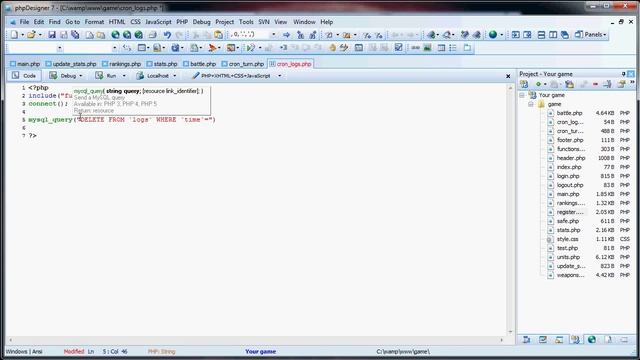The width and height of the screenshot is (640, 360).
Task: Click the hand icon in second toolbar
Action: [332, 48]
